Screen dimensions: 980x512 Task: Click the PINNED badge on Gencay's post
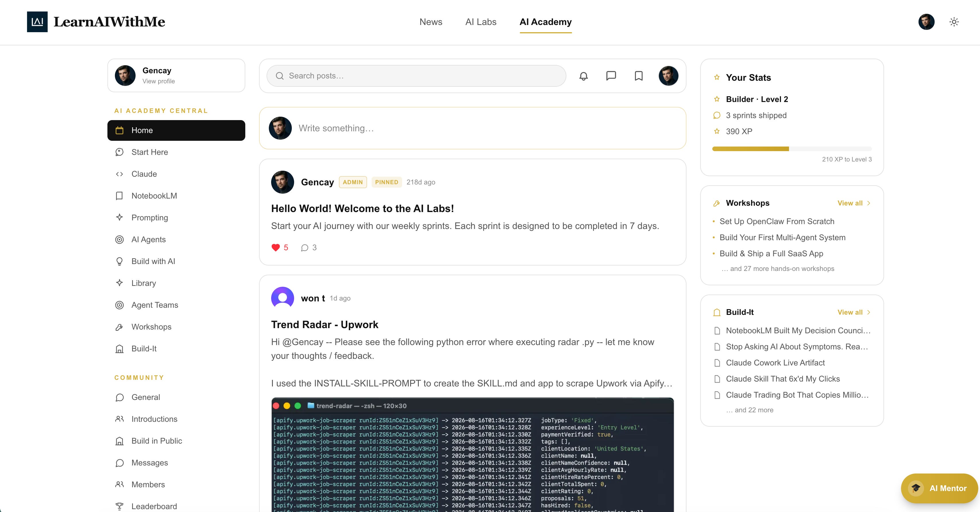pos(387,182)
